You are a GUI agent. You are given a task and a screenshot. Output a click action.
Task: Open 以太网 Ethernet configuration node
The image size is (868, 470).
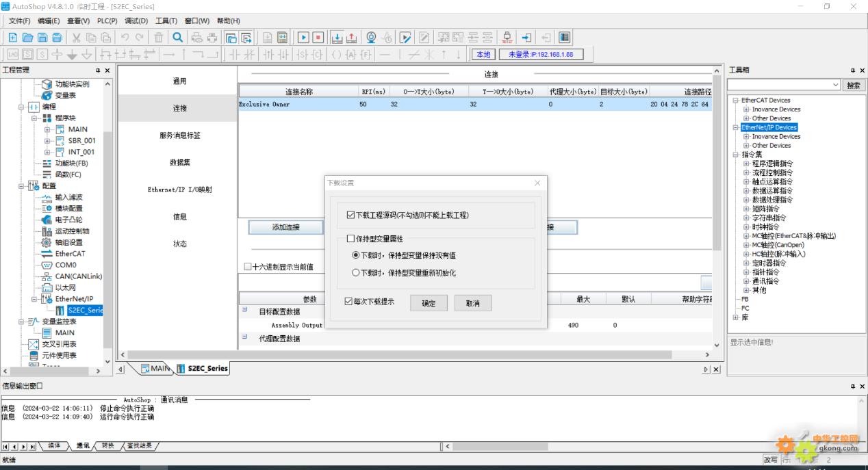coord(65,287)
